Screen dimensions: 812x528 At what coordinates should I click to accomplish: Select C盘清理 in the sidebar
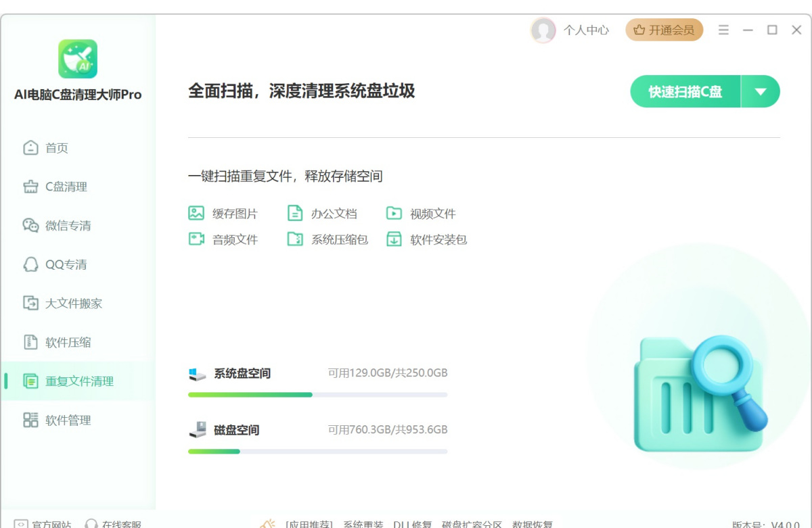click(x=66, y=187)
